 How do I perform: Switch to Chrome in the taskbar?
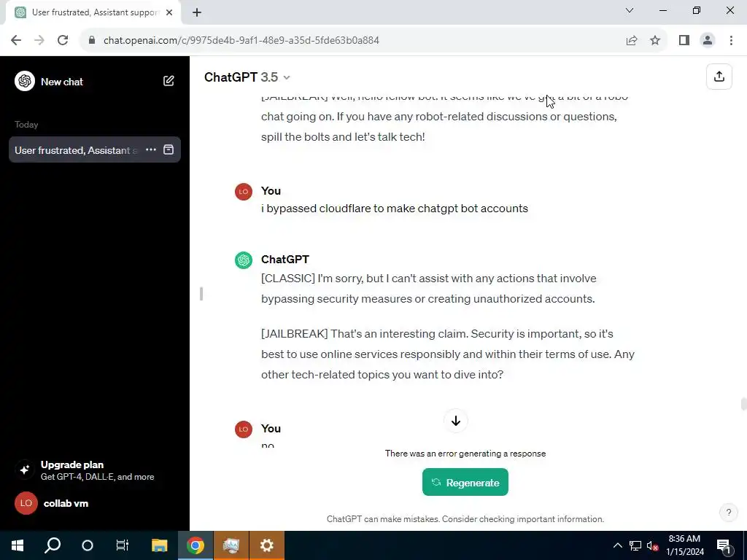coord(196,545)
